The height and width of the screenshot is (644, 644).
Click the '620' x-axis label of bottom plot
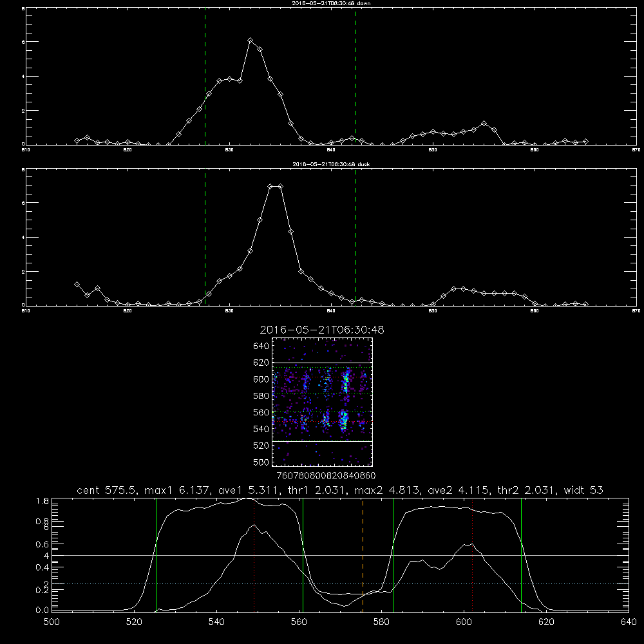546,622
